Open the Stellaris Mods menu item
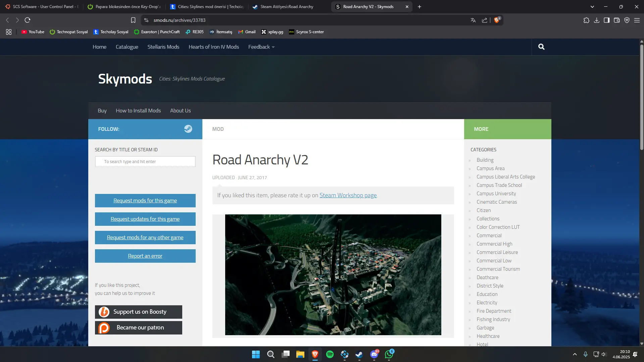This screenshot has height=362, width=644. click(163, 47)
